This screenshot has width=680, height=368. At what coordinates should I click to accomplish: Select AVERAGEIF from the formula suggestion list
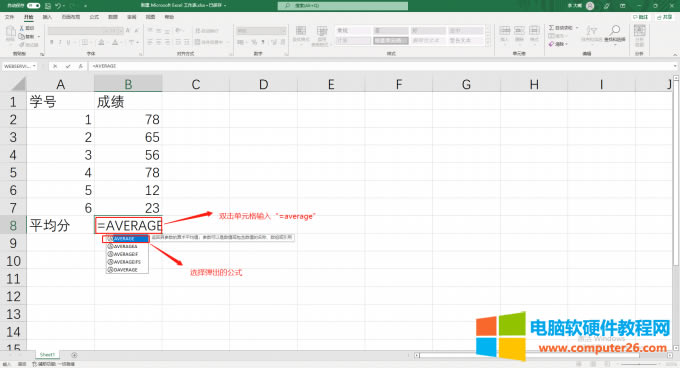127,254
